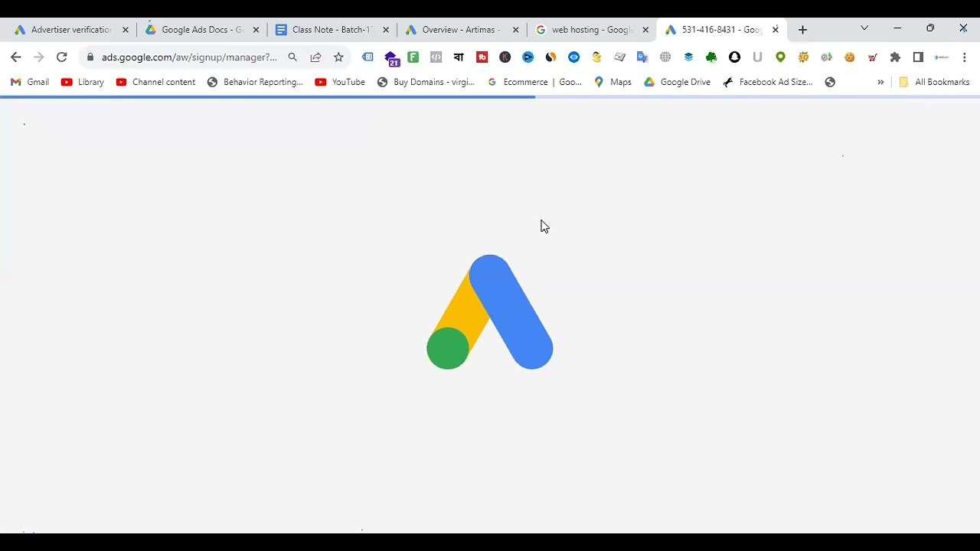The height and width of the screenshot is (551, 980).
Task: Click the padlock site info icon
Action: point(90,57)
